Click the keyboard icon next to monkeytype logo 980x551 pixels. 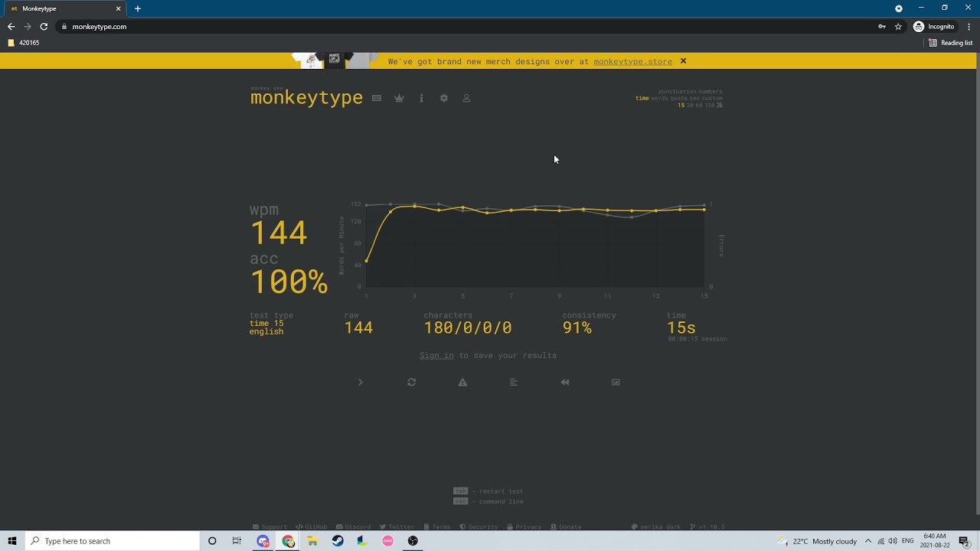point(377,98)
